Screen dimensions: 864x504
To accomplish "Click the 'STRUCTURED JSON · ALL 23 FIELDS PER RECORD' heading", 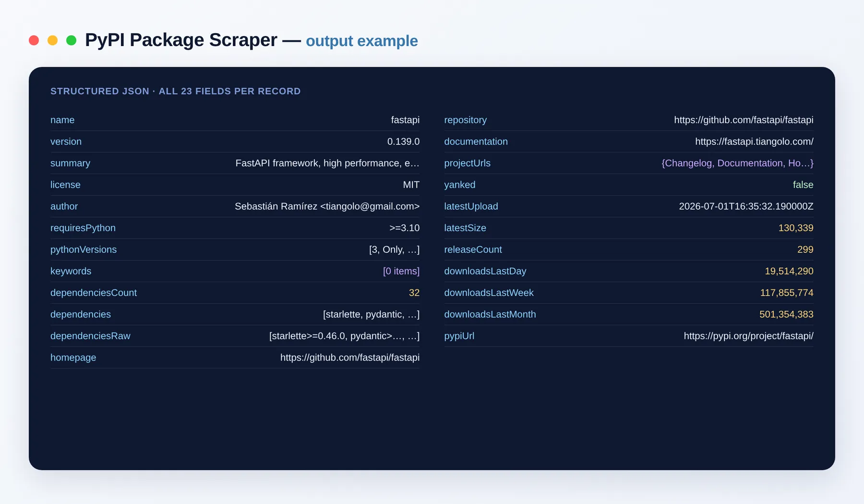I will (x=176, y=91).
